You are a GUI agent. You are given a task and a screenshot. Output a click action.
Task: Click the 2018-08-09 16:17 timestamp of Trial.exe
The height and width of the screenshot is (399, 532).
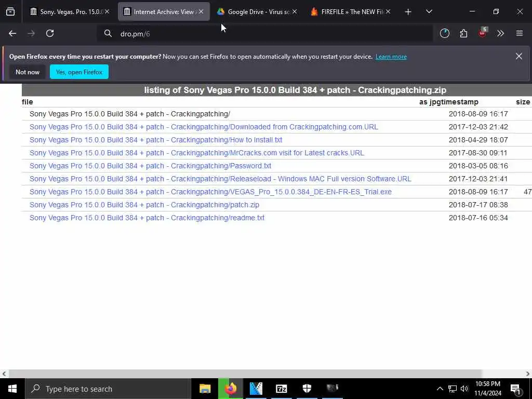pyautogui.click(x=478, y=192)
